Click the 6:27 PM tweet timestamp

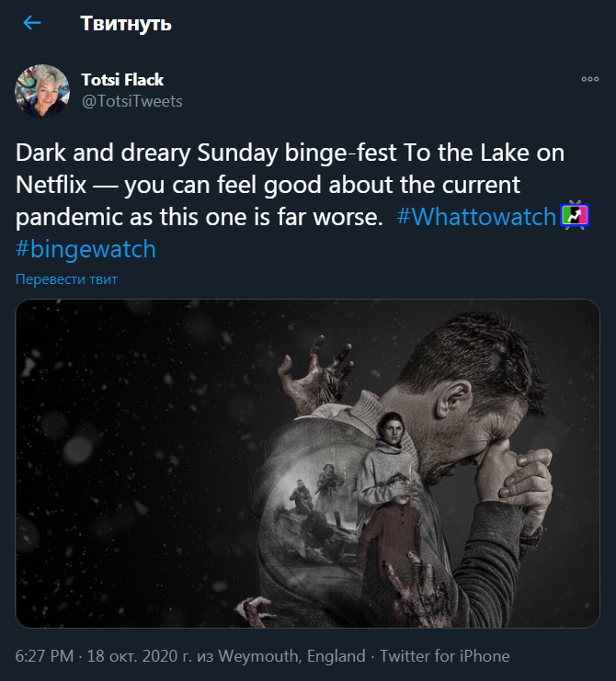[x=46, y=656]
